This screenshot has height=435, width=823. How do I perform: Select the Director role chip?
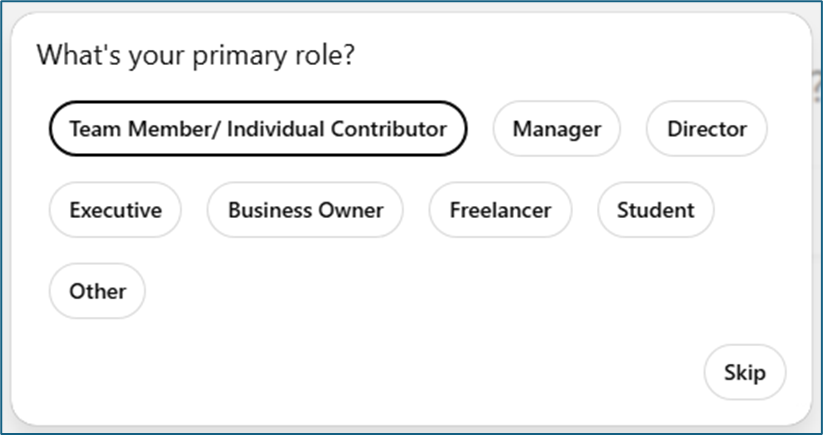[x=707, y=129]
